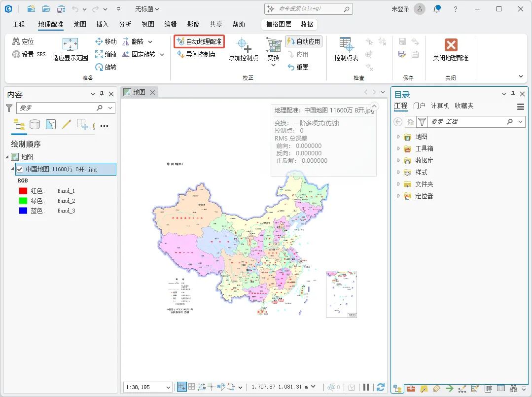Click the Locate (定位) binoculars tool
This screenshot has width=532, height=397.
pos(23,41)
